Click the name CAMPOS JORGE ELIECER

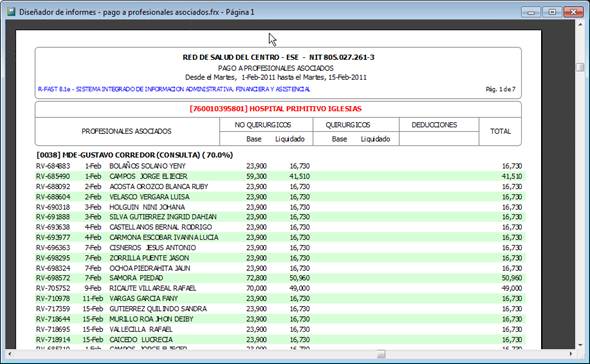pos(148,176)
